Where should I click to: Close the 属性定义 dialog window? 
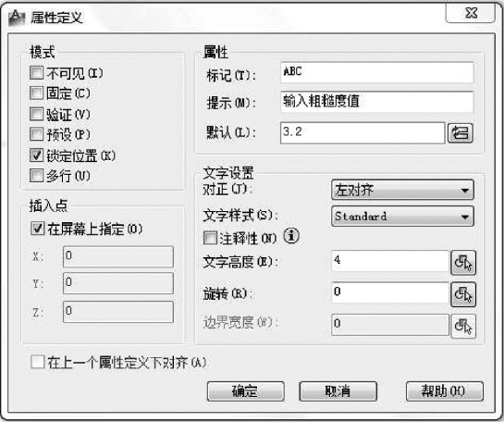coord(471,13)
